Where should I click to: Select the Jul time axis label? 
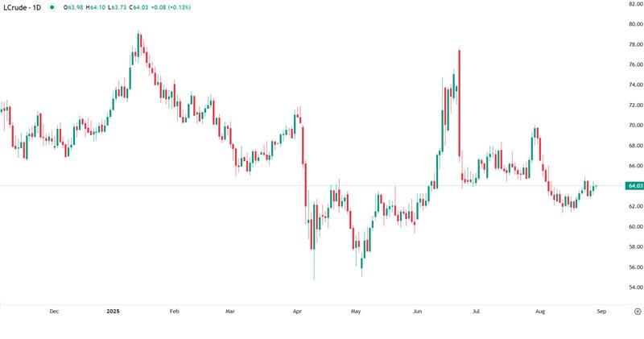(x=476, y=310)
